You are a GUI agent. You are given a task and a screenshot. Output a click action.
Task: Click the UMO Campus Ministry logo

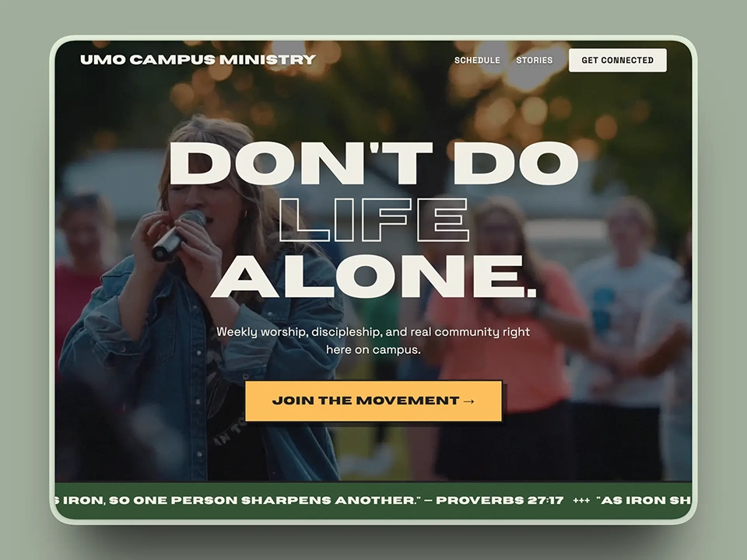[x=198, y=60]
